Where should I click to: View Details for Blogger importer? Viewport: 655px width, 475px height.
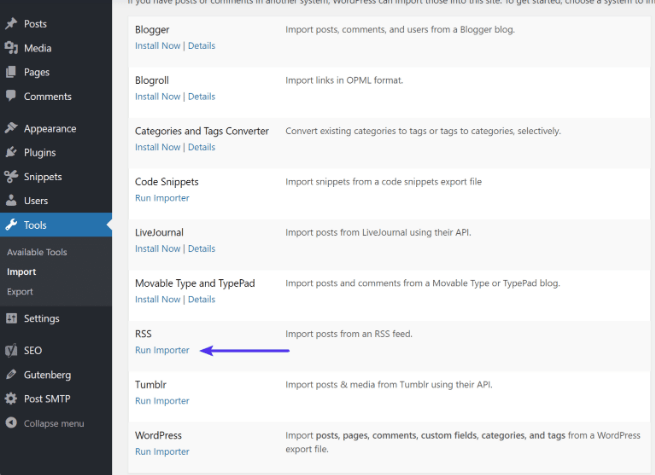pos(202,46)
